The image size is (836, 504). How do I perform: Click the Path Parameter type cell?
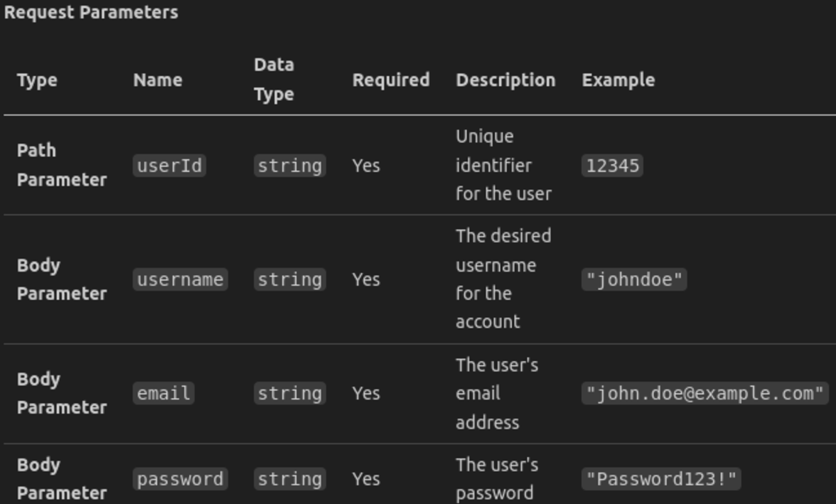tap(62, 166)
